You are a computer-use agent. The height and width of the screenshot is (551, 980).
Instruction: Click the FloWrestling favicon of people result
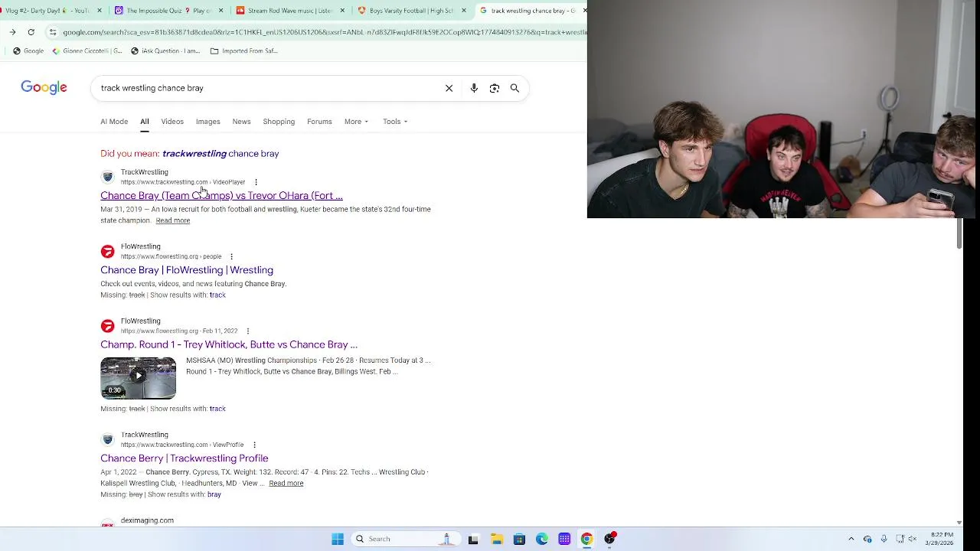(107, 251)
